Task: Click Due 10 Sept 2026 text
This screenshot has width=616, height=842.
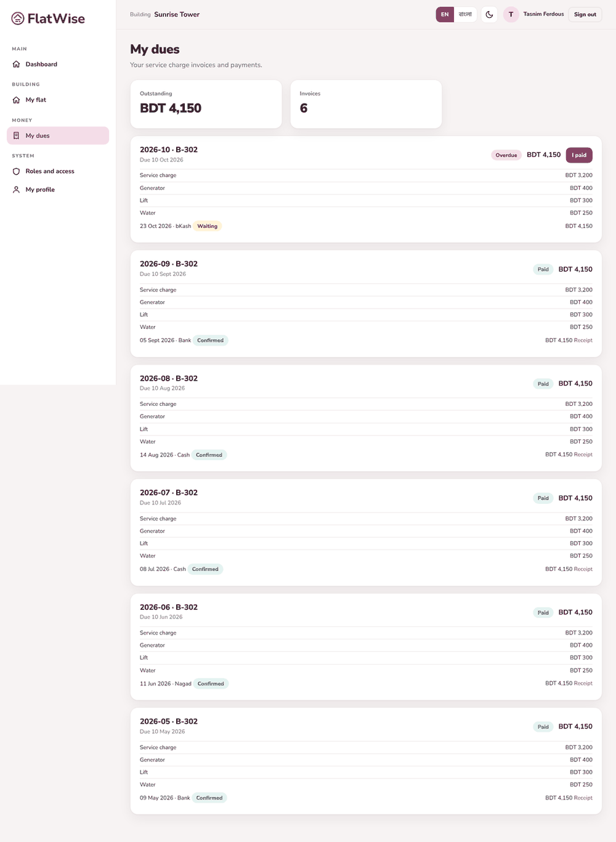Action: click(x=163, y=274)
